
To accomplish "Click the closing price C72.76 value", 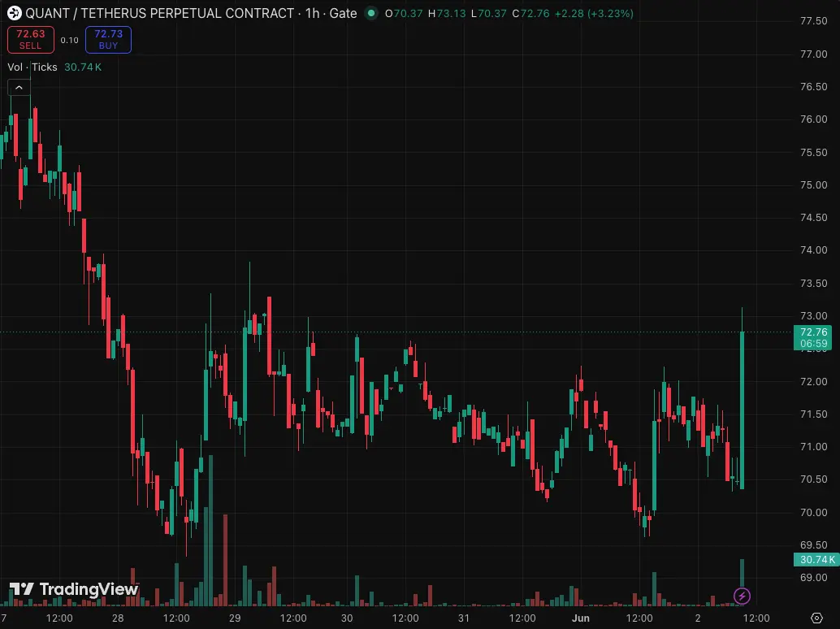I will pyautogui.click(x=531, y=13).
